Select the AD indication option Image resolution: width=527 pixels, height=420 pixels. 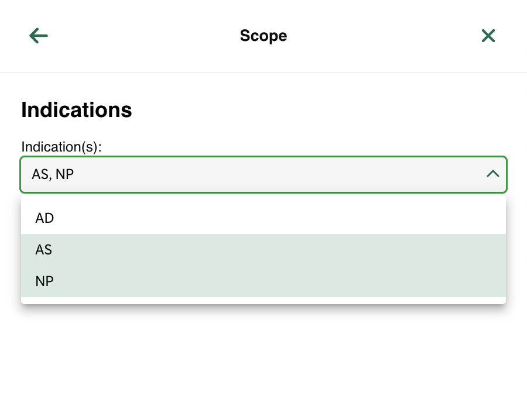coord(263,218)
